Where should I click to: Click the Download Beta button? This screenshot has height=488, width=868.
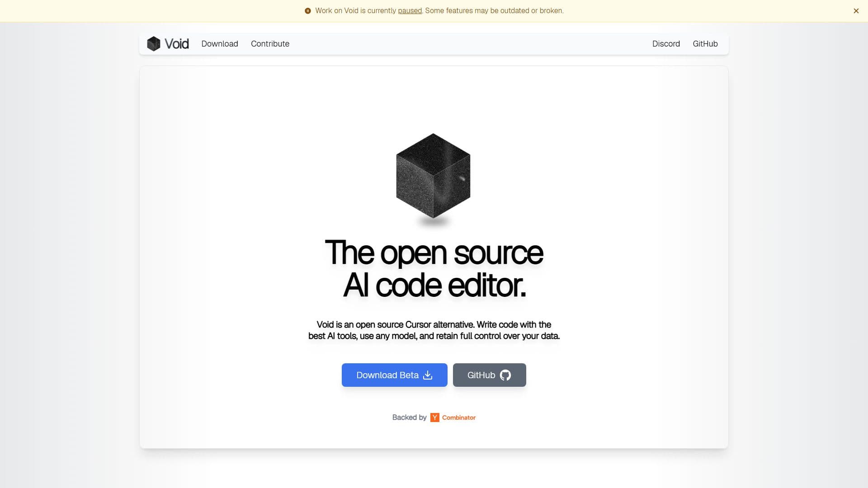point(394,375)
